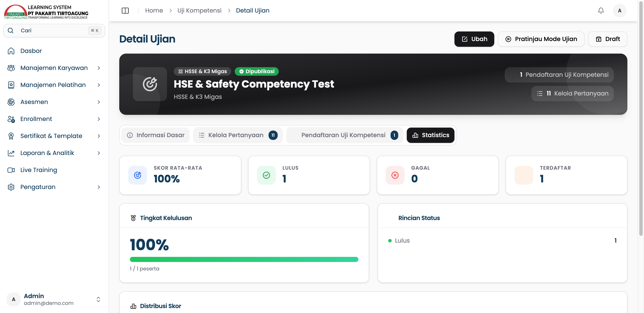Screen dimensions: 644x313
Task: Click the Gagal red cross icon
Action: [395, 175]
